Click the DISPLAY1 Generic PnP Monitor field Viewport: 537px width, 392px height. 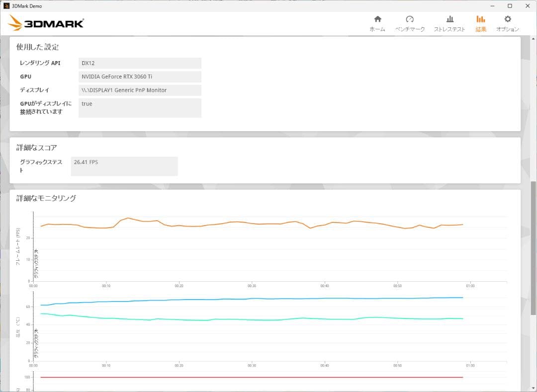point(140,90)
